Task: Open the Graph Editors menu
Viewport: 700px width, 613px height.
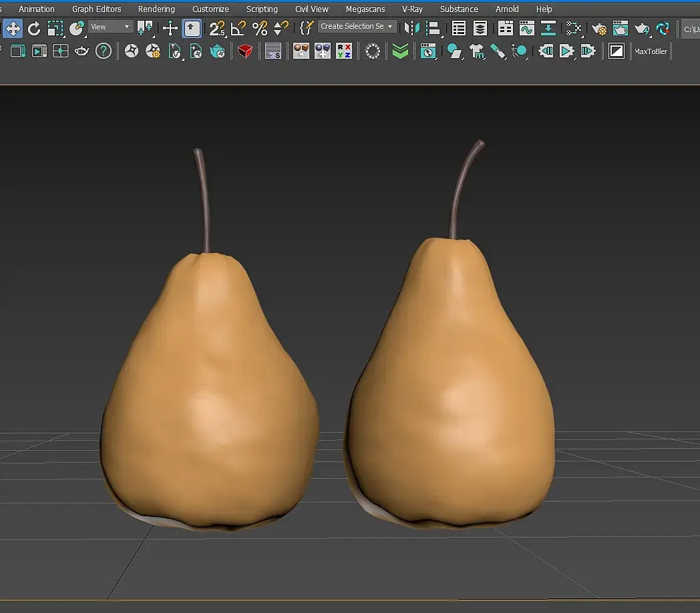Action: point(97,9)
